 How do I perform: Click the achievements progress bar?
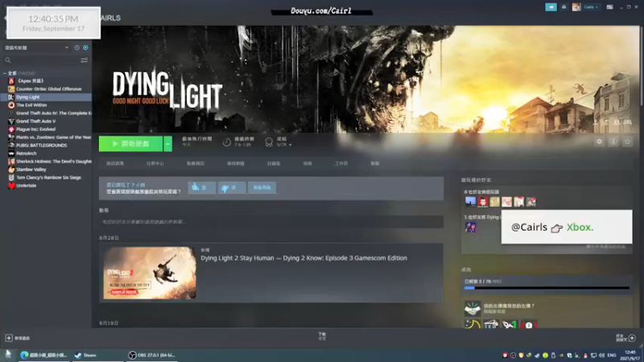547,288
